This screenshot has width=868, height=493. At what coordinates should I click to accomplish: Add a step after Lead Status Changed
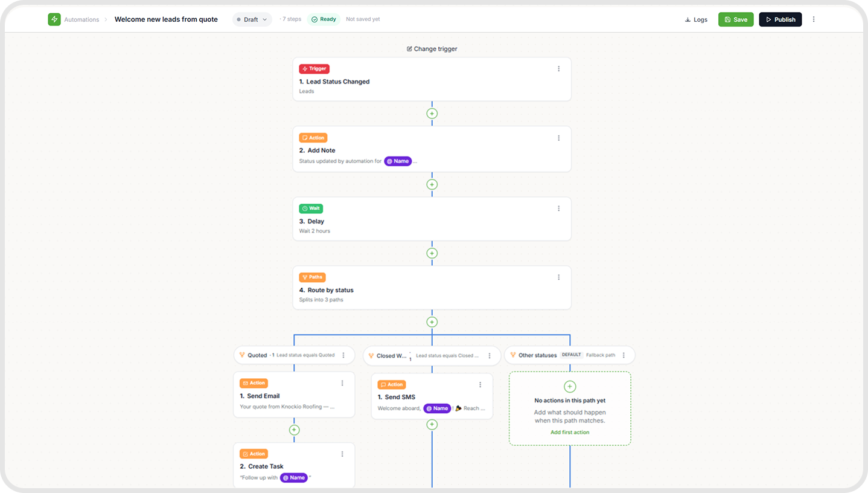click(x=432, y=114)
